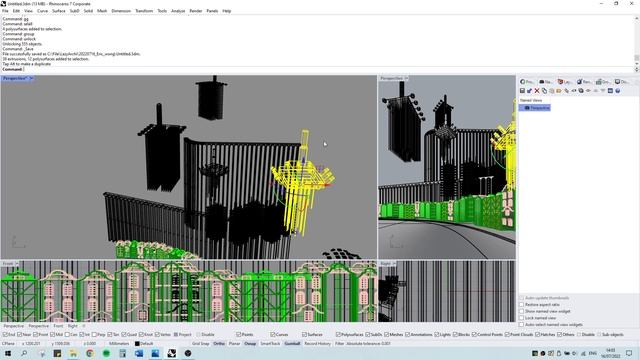The image size is (640, 360).
Task: Toggle the Meshes selection filter checkbox
Action: [x=386, y=335]
